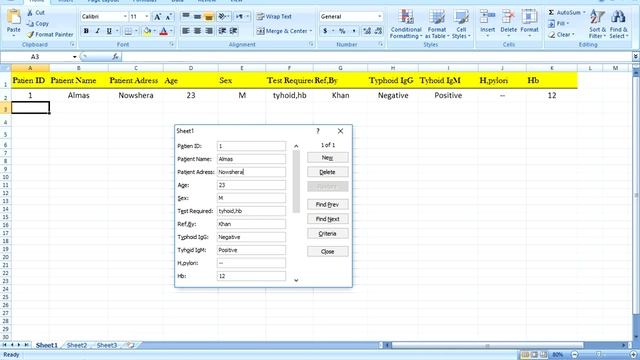Switch to the Sheet2 tab
The height and width of the screenshot is (360, 640).
tap(77, 345)
